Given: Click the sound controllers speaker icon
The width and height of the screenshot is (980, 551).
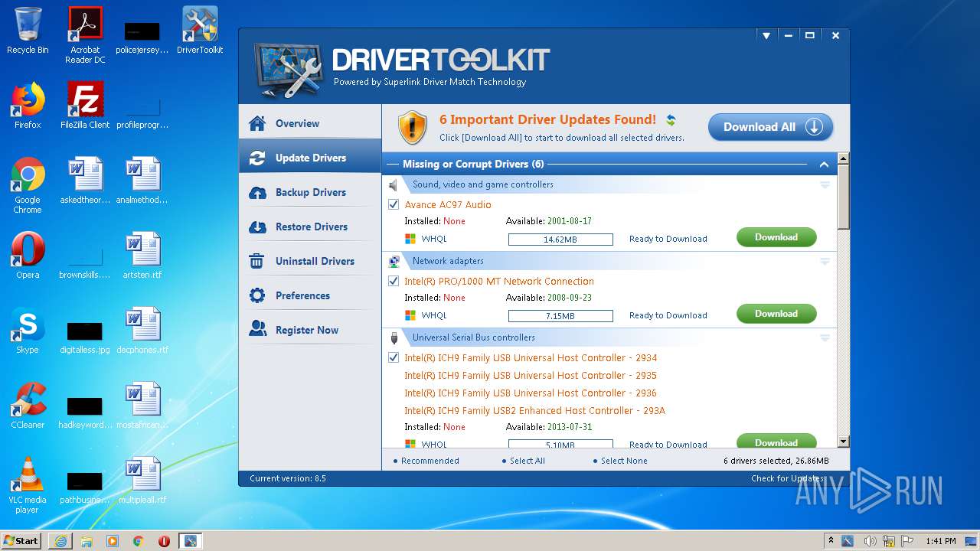Looking at the screenshot, I should pyautogui.click(x=394, y=184).
